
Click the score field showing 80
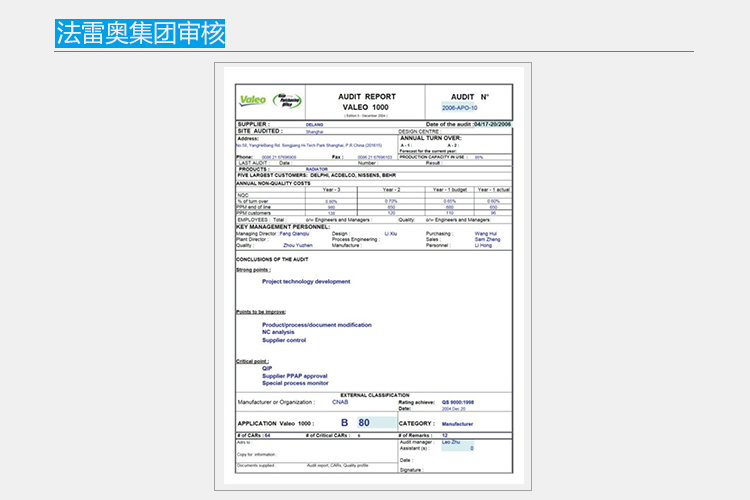(377, 422)
